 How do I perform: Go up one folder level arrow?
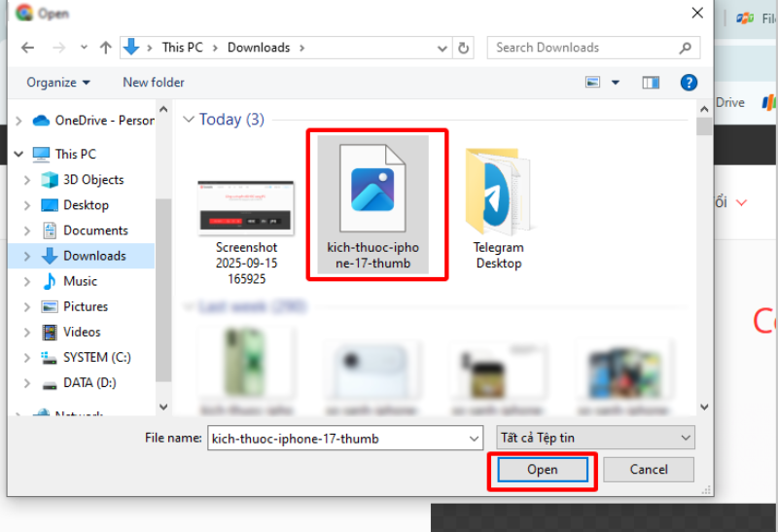(x=105, y=48)
